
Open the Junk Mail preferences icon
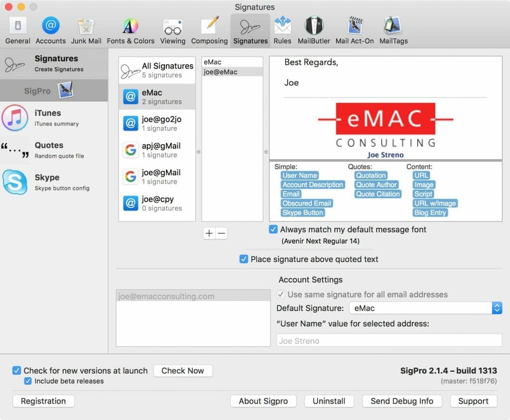click(x=86, y=30)
